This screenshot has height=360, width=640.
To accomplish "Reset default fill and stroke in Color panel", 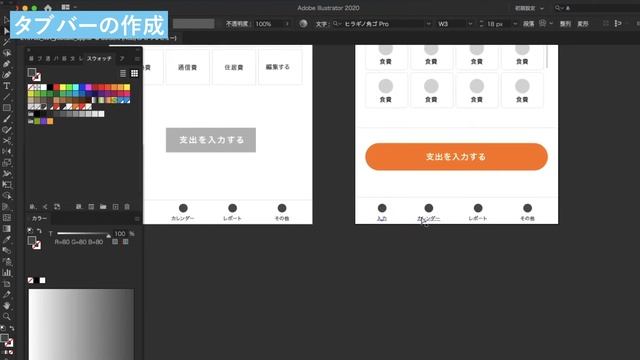I will 30,231.
